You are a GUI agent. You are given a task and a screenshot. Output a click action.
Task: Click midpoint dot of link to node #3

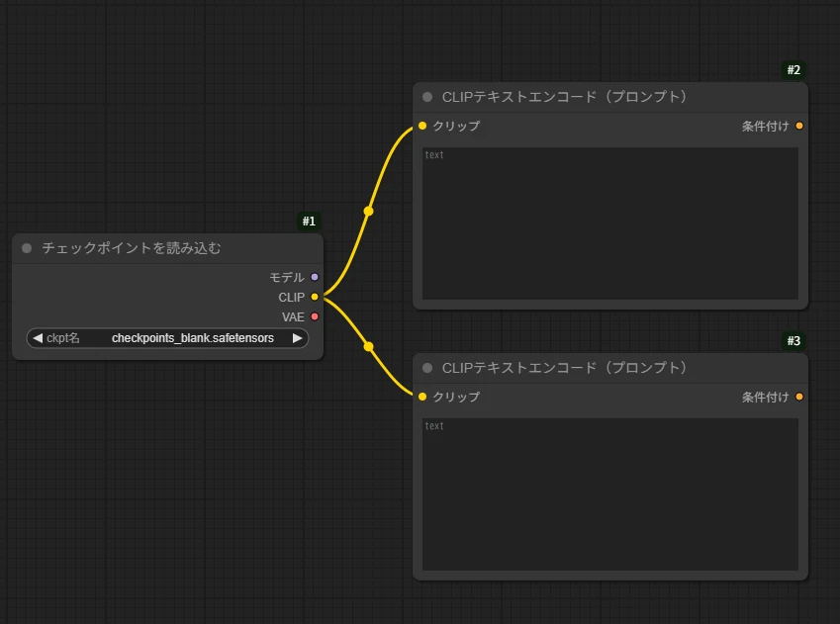click(x=369, y=347)
